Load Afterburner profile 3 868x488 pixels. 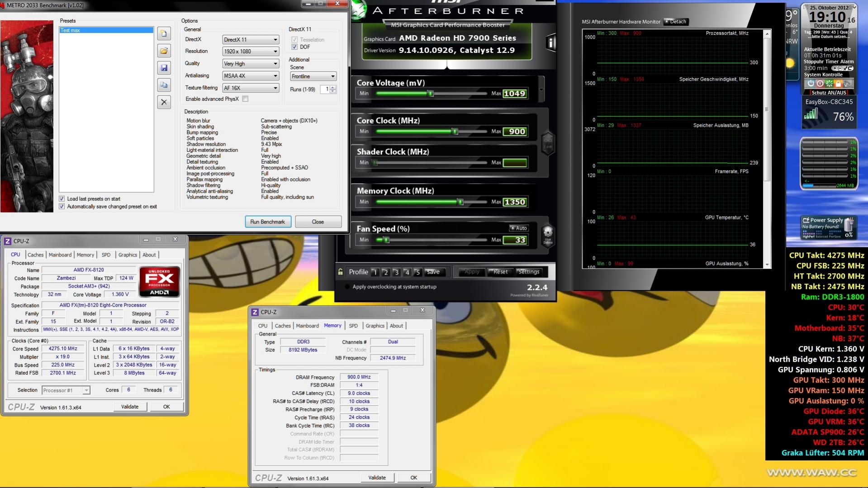point(396,272)
